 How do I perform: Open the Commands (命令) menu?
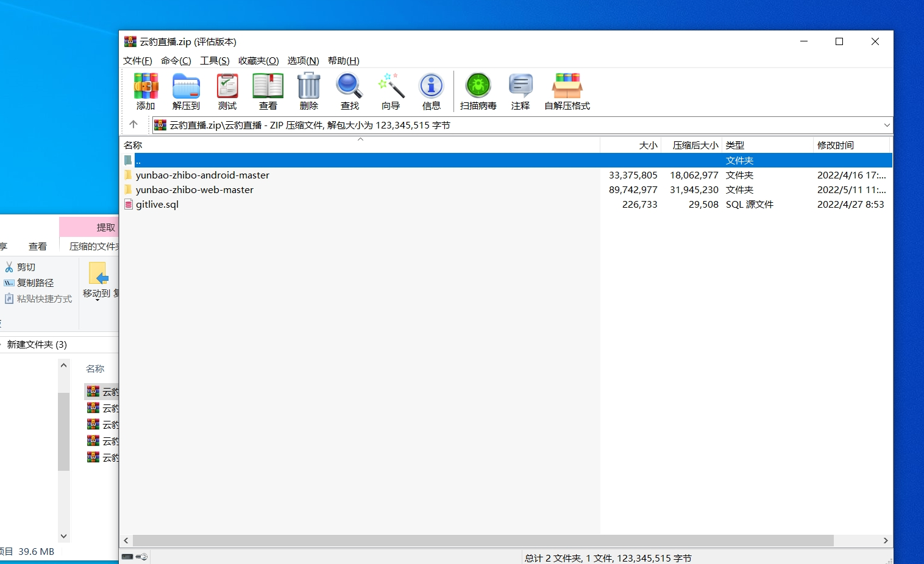click(x=176, y=60)
